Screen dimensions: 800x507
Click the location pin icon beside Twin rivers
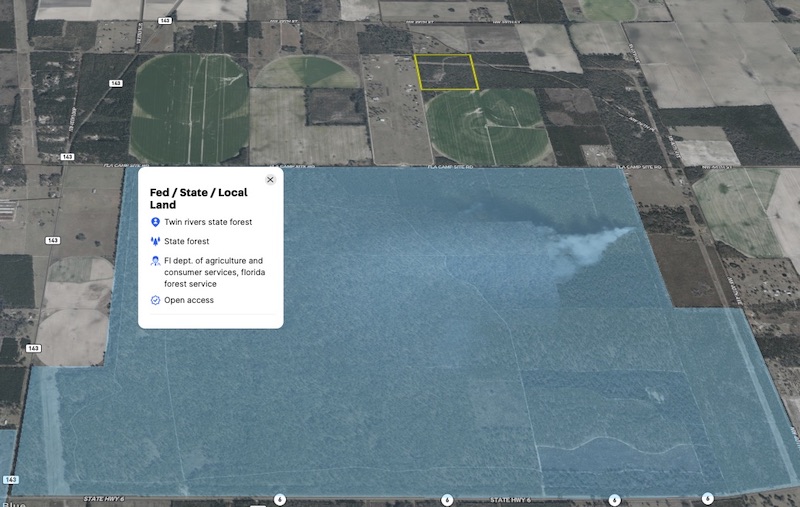click(155, 222)
